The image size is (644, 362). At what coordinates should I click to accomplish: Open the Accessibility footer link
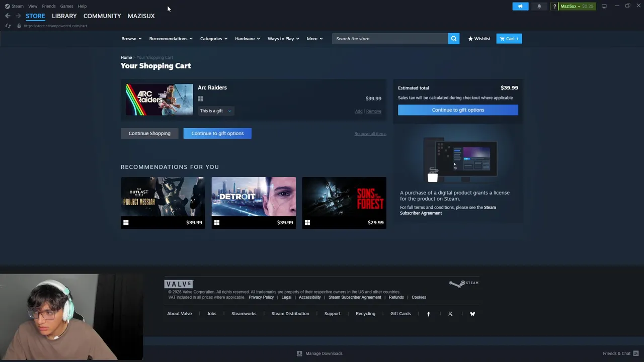(310, 297)
